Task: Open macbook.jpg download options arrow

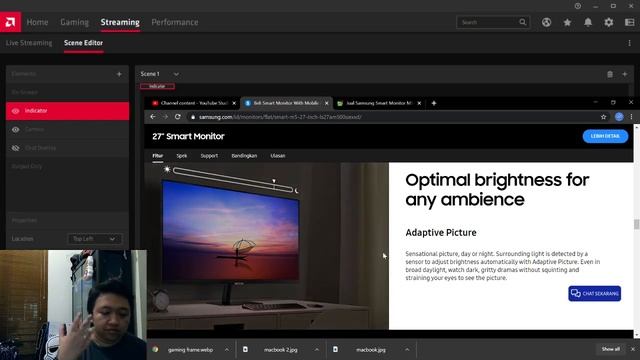Action: [x=407, y=349]
